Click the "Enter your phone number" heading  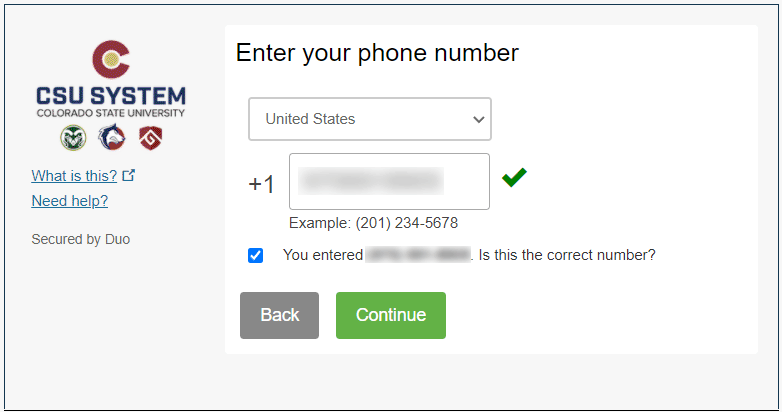(x=377, y=53)
